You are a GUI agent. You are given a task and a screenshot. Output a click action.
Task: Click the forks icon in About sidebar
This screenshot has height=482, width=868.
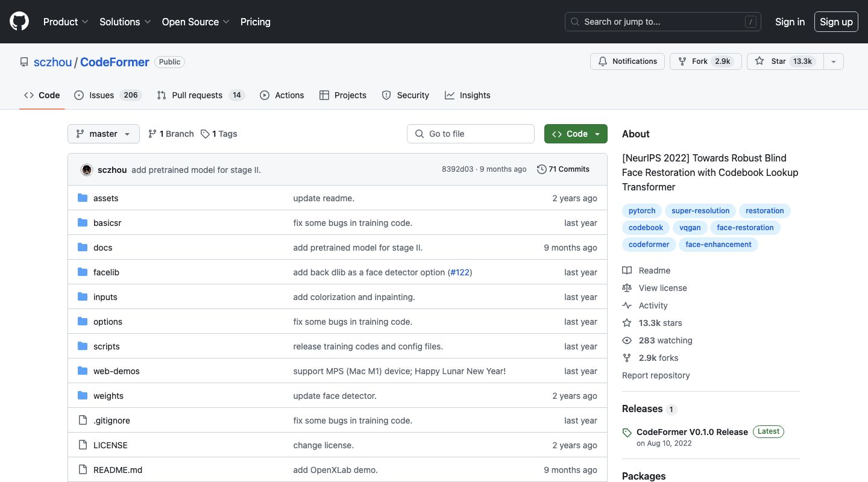point(627,358)
